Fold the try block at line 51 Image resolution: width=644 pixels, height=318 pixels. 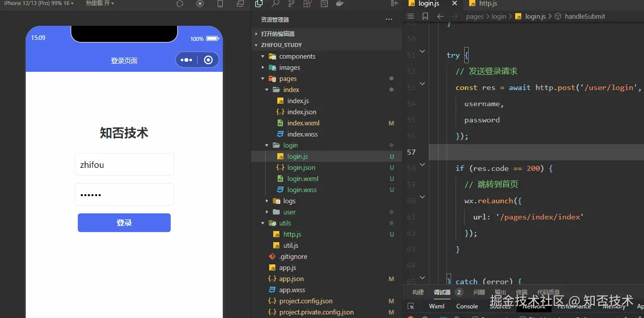coord(422,51)
